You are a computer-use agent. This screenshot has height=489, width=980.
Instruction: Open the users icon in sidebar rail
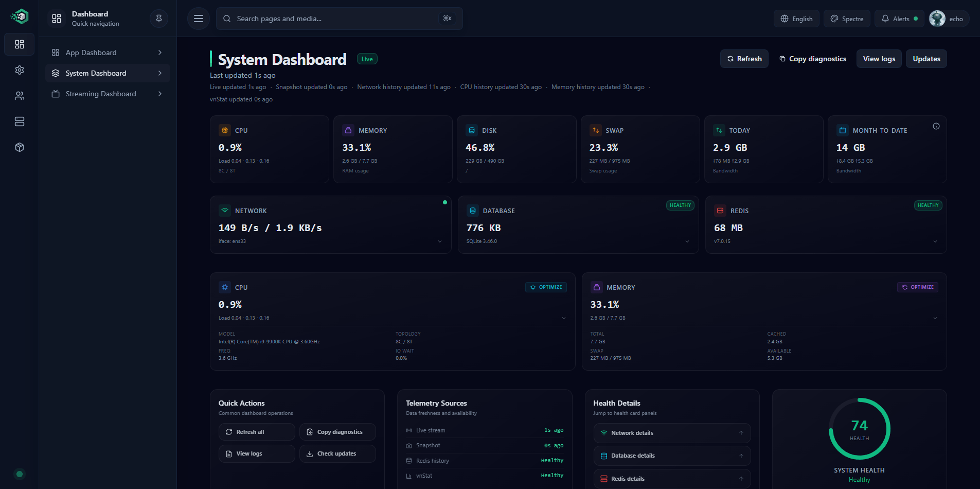pyautogui.click(x=20, y=96)
